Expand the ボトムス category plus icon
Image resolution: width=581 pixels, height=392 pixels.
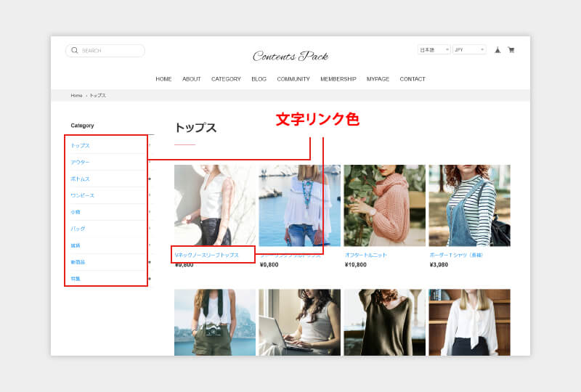pyautogui.click(x=150, y=179)
